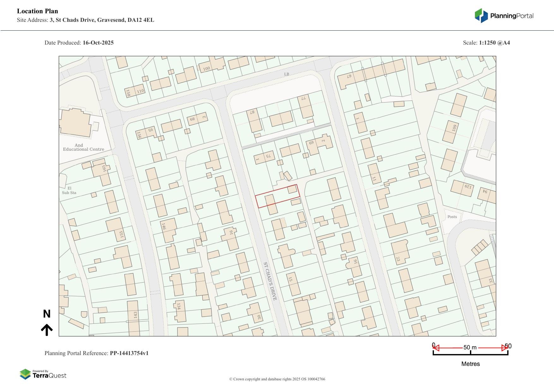Image resolution: width=554 pixels, height=392 pixels.
Task: Click the "ST CHAD'S DRIVE" road label
Action: pos(270,281)
